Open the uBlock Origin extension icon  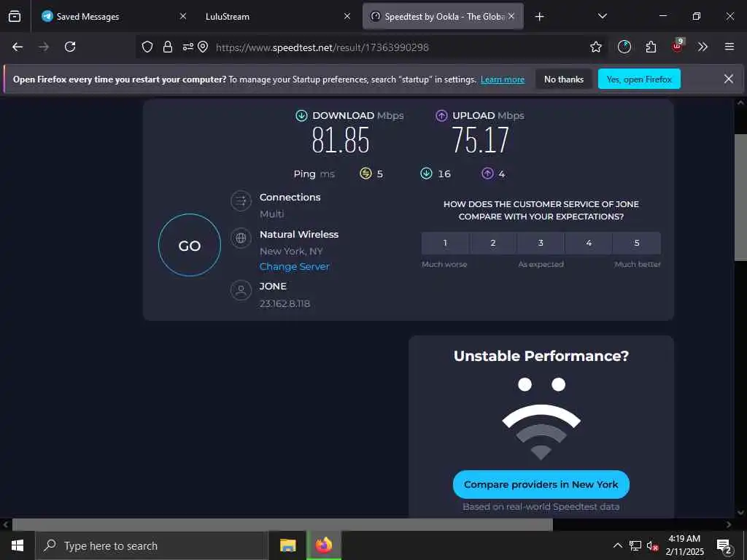point(678,46)
